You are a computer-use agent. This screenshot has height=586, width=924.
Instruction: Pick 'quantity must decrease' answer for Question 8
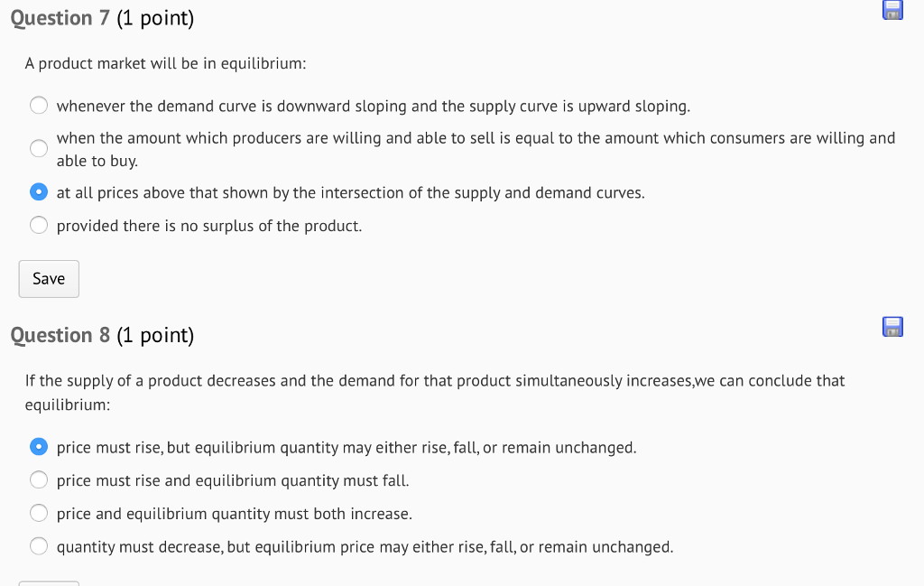click(x=38, y=545)
